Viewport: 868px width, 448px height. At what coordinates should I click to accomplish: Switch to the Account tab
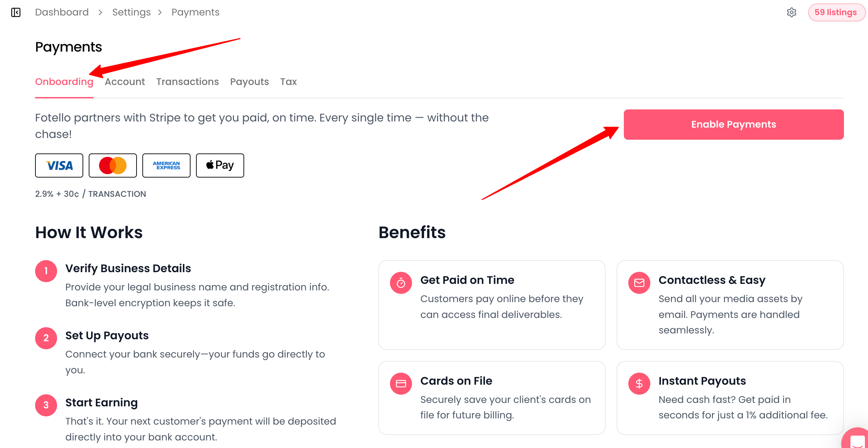125,82
